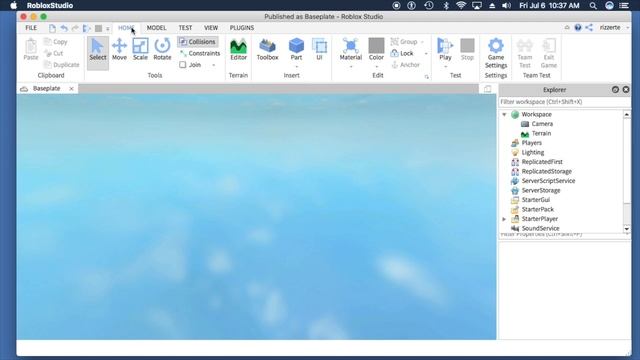This screenshot has width=640, height=360.
Task: Click the Cut button
Action: [53, 53]
